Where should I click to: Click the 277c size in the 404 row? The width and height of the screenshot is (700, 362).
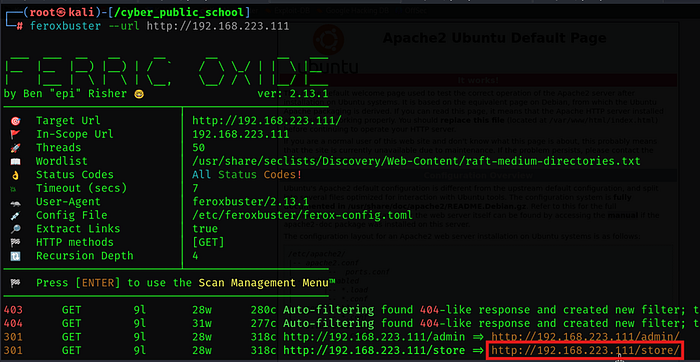263,323
